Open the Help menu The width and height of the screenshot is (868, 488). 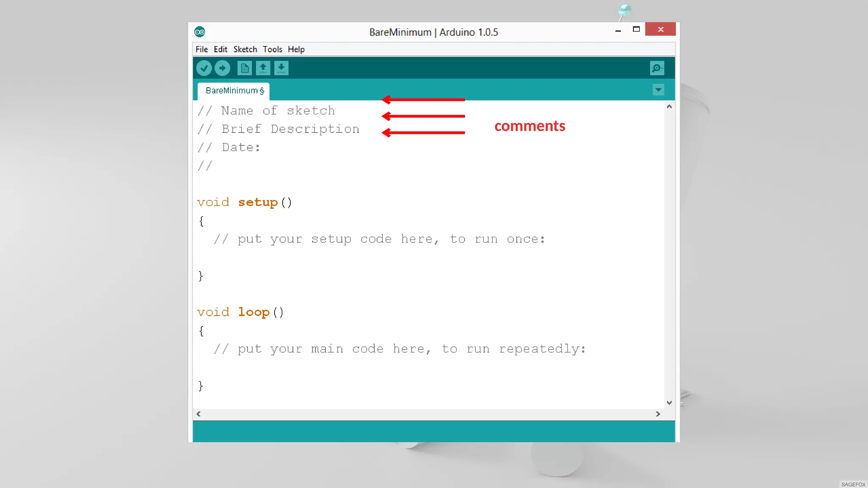click(x=296, y=50)
